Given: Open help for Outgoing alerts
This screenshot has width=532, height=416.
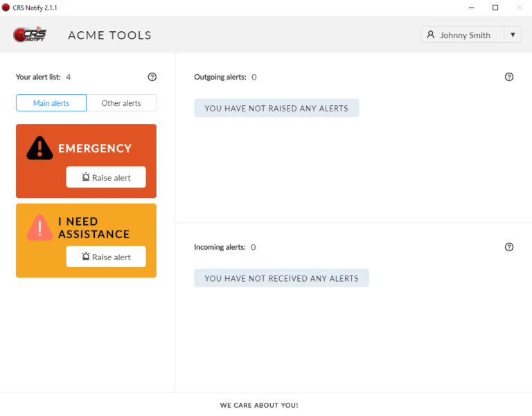Looking at the screenshot, I should (x=509, y=77).
